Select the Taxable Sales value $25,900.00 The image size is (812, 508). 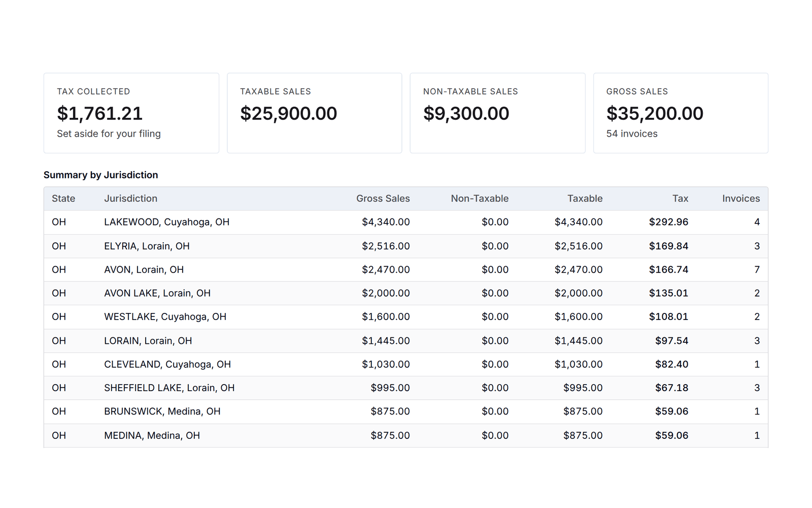point(288,113)
